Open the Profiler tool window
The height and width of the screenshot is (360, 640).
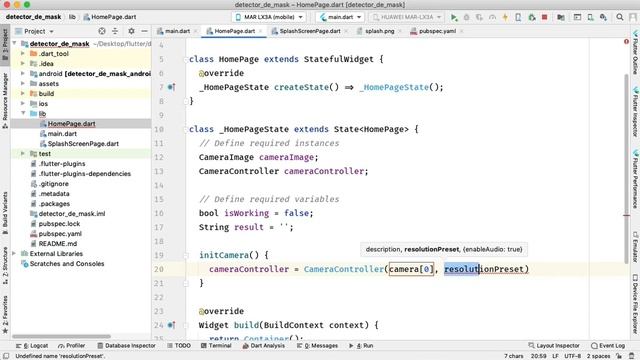(x=71, y=346)
